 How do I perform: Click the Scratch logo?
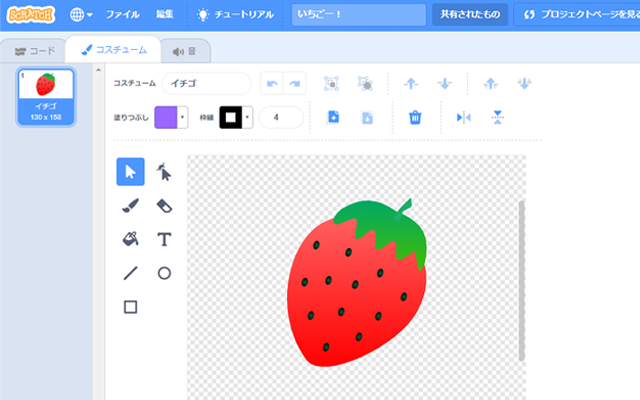[x=31, y=15]
